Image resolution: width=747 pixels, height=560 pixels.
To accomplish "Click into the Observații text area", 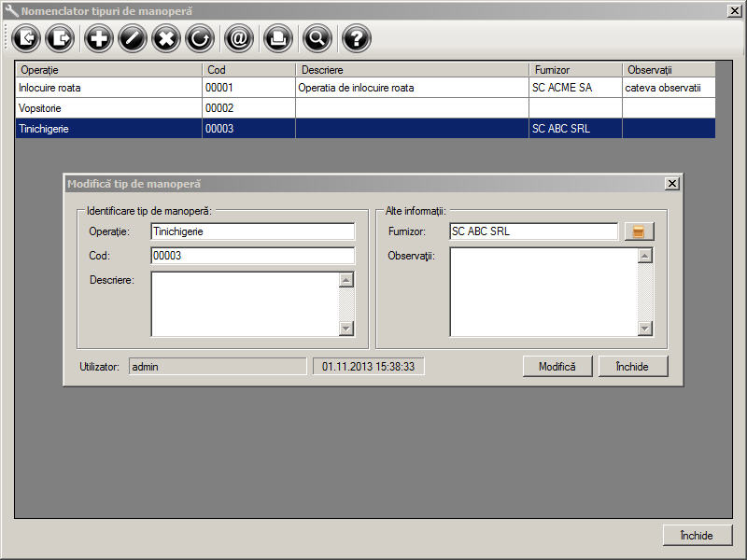I will click(543, 292).
